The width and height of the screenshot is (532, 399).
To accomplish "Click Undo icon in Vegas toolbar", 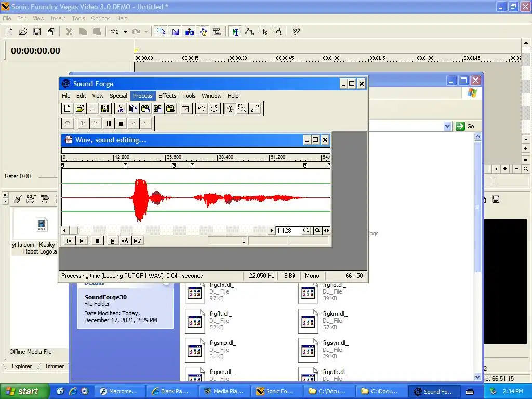I will 115,32.
